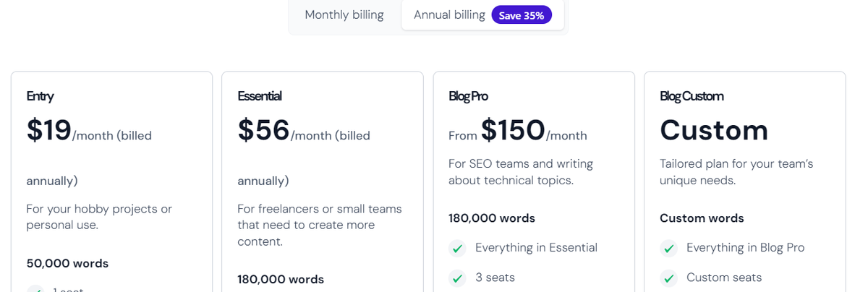Open the Blog Custom plan heading
868x292 pixels.
coord(692,96)
